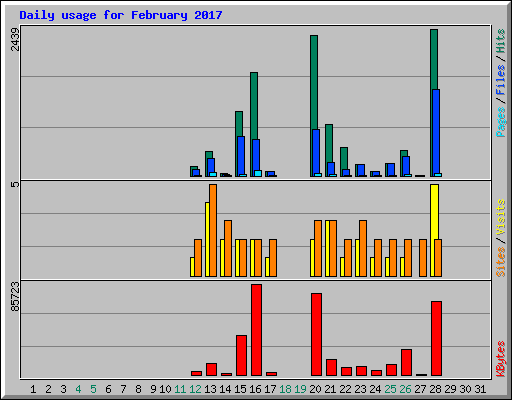Select day 16 on the x-axis
This screenshot has width=512, height=400.
(x=255, y=389)
